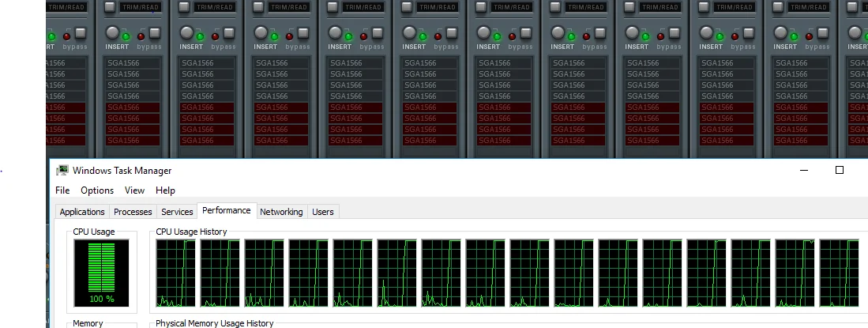
Task: Open TRIM/READ selector on fifth full mixer strip
Action: (438, 7)
